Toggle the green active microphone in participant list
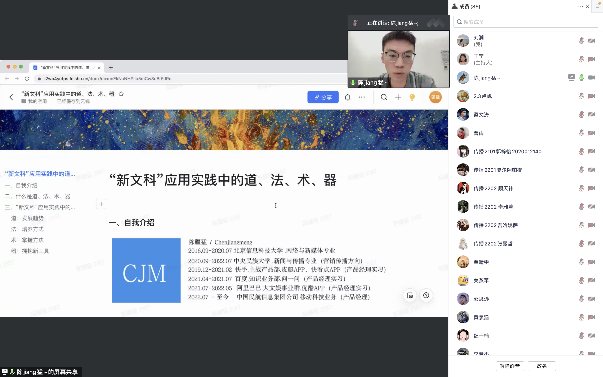Screen dimensions: 603x377 click(581, 77)
